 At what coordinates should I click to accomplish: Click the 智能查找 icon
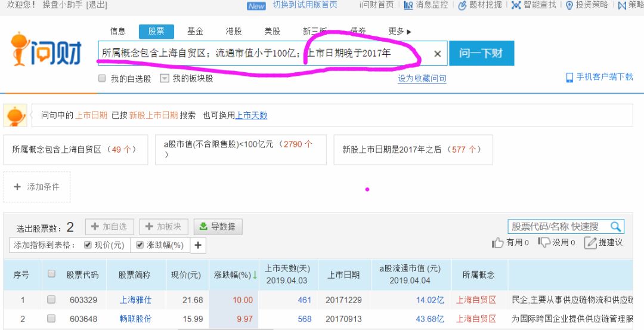pyautogui.click(x=516, y=5)
